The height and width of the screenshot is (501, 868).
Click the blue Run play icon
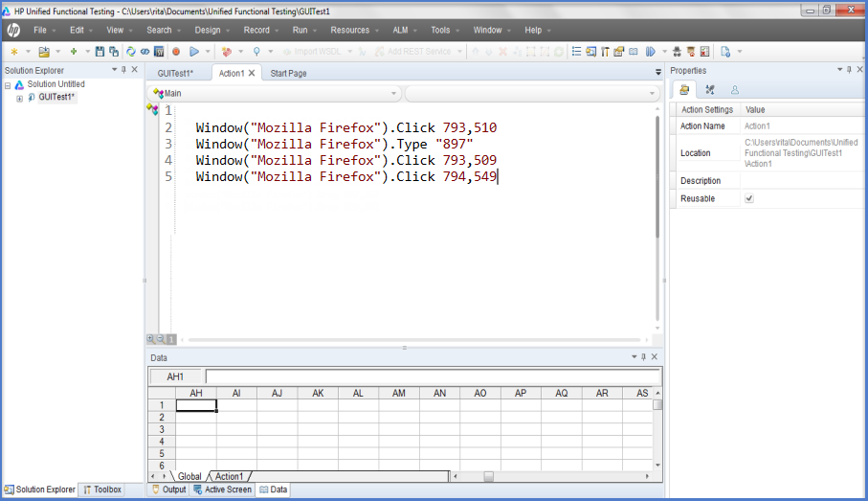pos(194,52)
